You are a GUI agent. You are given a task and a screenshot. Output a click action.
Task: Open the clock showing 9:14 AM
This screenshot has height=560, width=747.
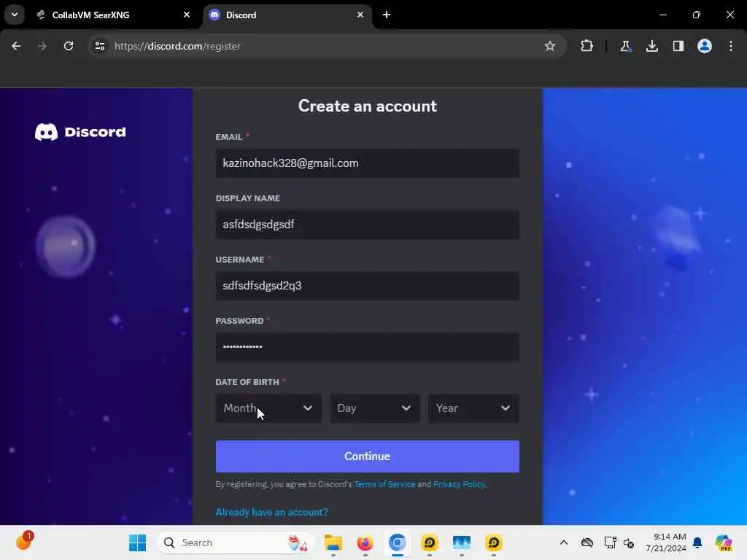pyautogui.click(x=666, y=542)
